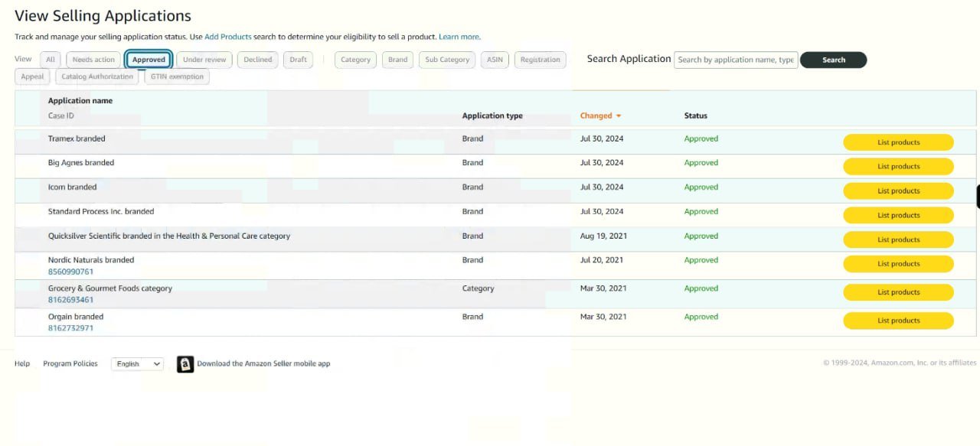Open Program Policies footer link

(70, 363)
